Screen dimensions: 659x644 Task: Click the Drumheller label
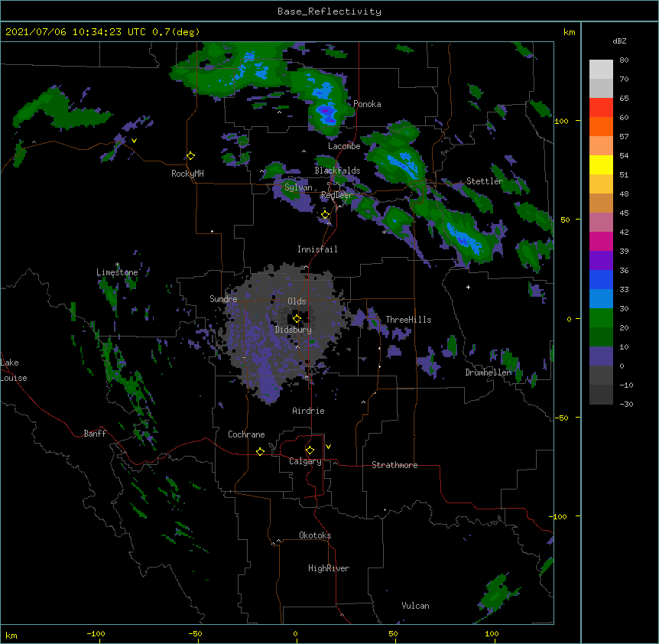(489, 372)
